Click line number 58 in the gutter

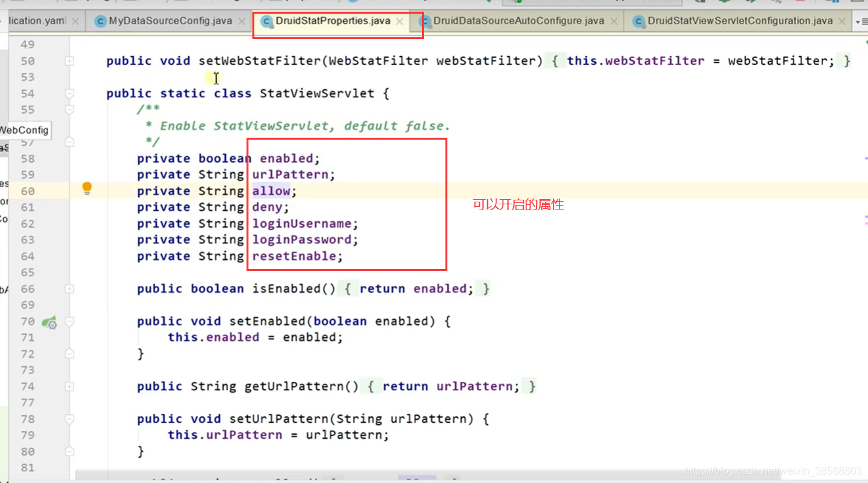click(27, 159)
